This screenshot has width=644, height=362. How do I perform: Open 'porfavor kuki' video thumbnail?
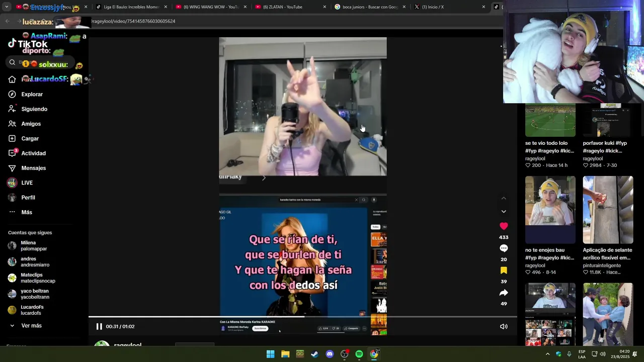tap(608, 120)
